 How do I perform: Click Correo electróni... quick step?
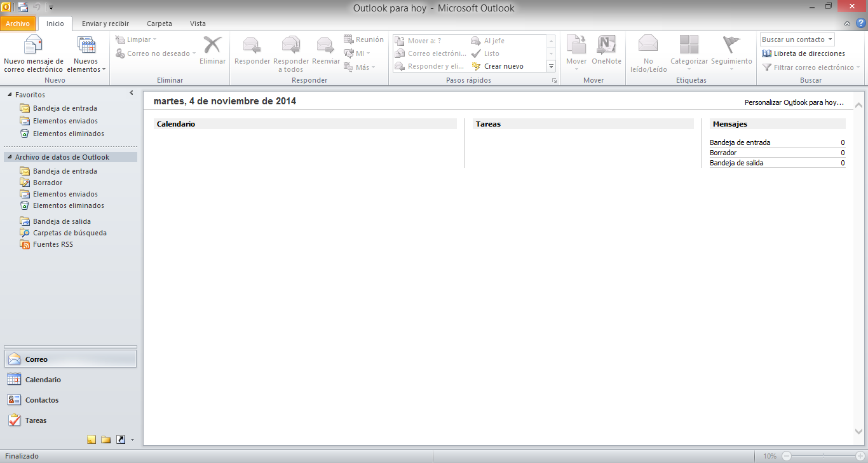coord(431,53)
